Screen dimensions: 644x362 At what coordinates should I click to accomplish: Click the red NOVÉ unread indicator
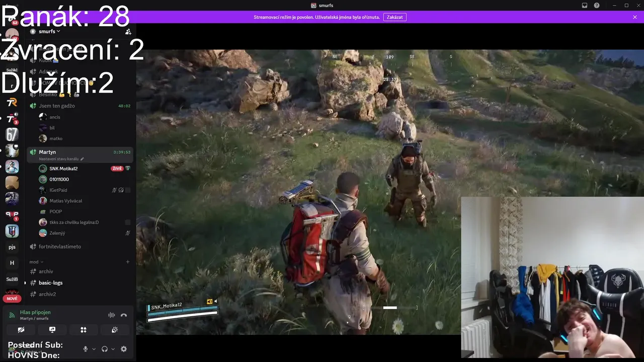point(12,299)
